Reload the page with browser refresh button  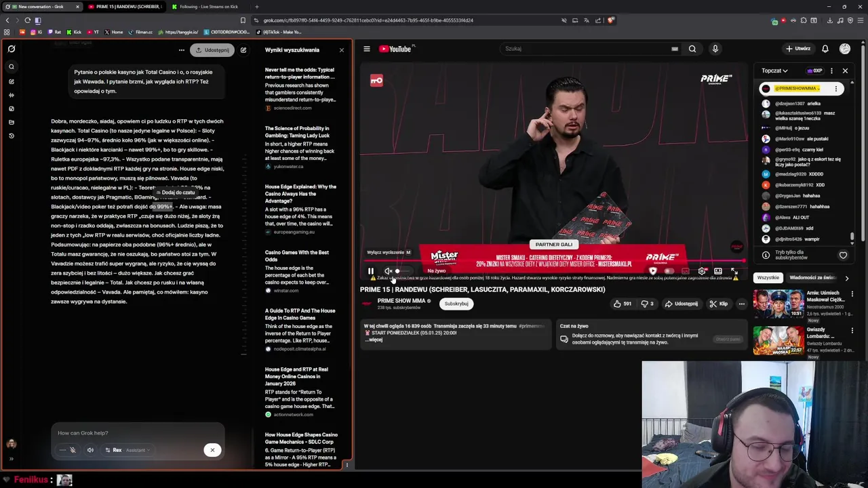point(27,20)
